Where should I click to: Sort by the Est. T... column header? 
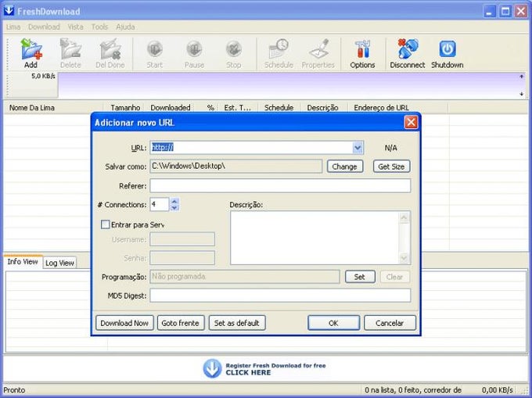[238, 108]
